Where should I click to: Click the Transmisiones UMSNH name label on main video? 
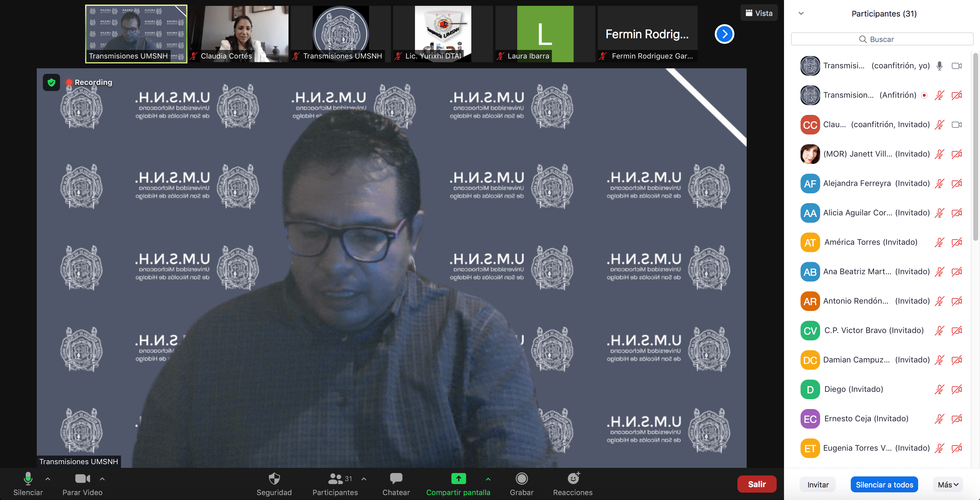pos(79,462)
